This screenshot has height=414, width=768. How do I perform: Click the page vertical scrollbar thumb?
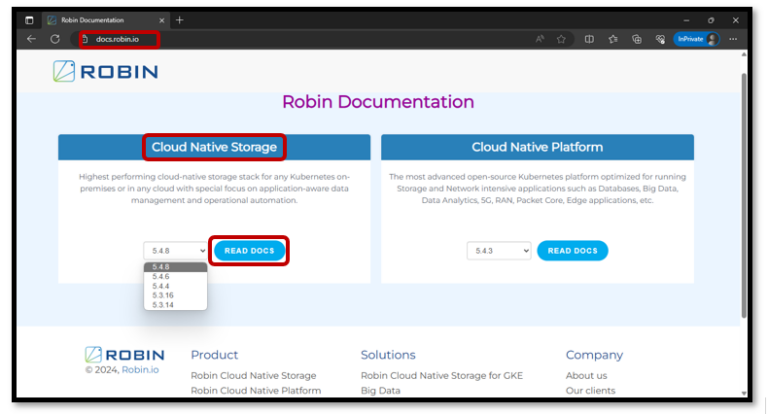tap(744, 195)
